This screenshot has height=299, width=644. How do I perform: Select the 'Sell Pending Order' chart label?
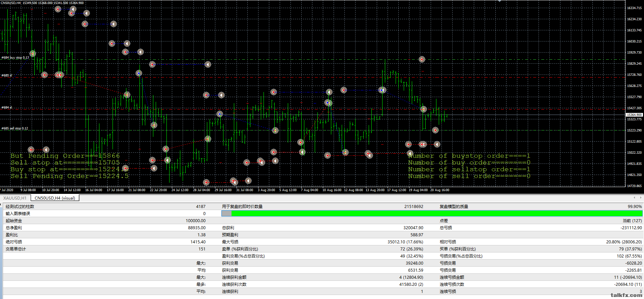point(69,176)
